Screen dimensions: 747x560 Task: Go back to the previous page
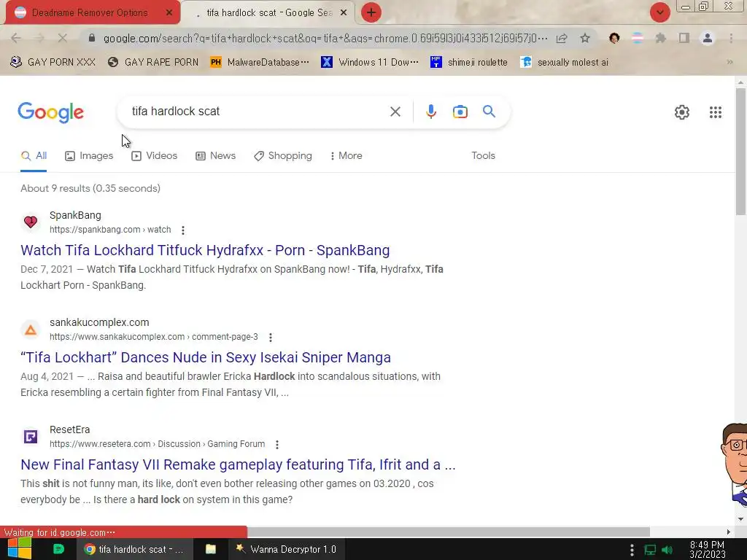pos(15,38)
